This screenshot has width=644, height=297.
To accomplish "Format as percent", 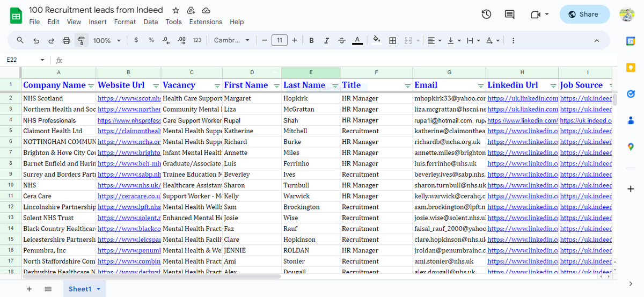I will (x=151, y=40).
